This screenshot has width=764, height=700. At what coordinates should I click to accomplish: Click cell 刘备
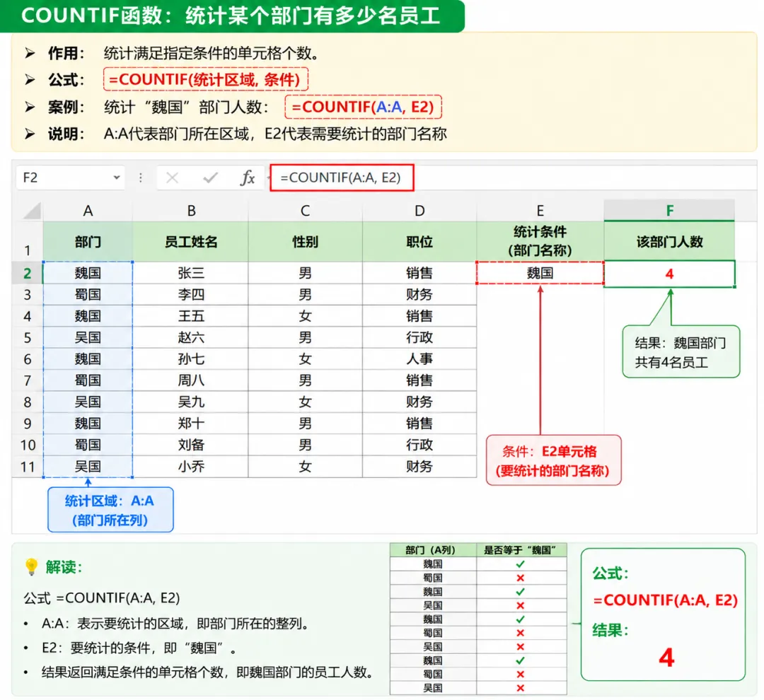click(191, 445)
